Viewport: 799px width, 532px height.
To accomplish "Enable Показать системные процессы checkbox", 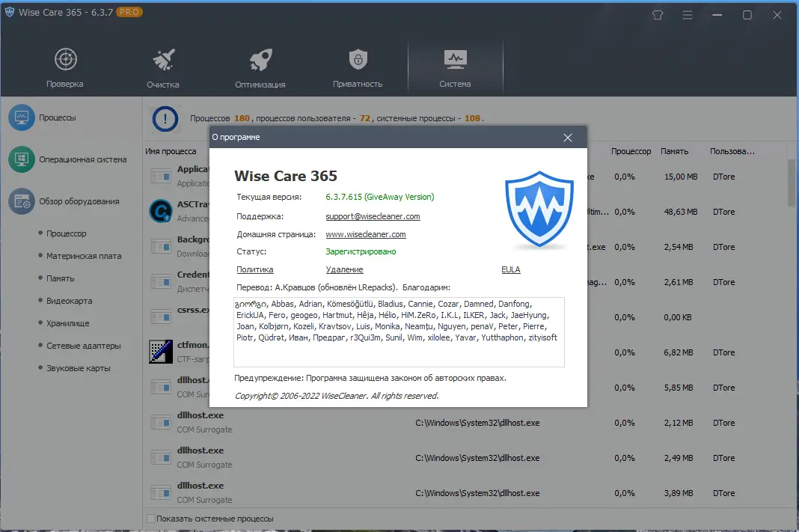I will click(151, 519).
